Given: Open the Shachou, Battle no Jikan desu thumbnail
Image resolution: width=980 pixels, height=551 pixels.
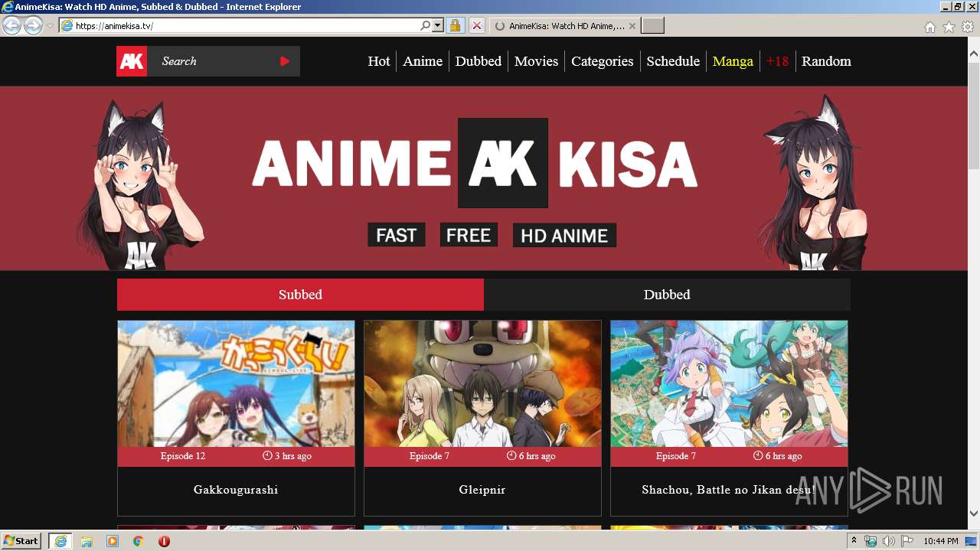Looking at the screenshot, I should [x=729, y=383].
